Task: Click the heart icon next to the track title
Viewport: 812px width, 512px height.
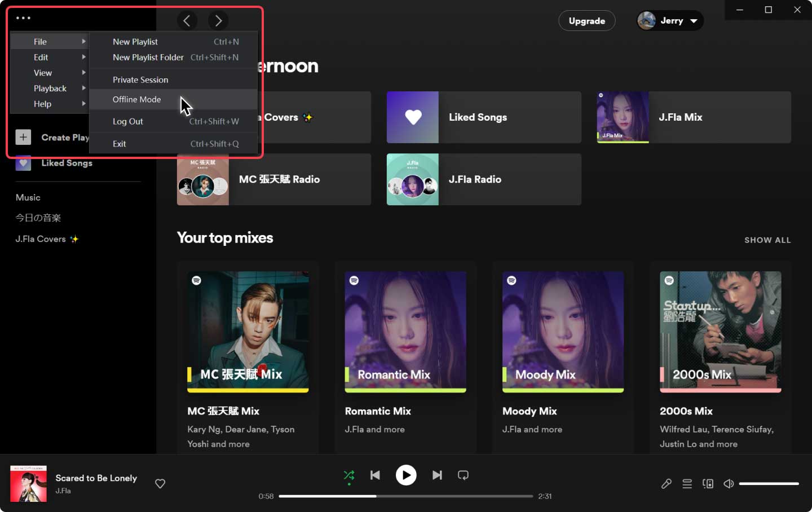Action: (x=160, y=483)
